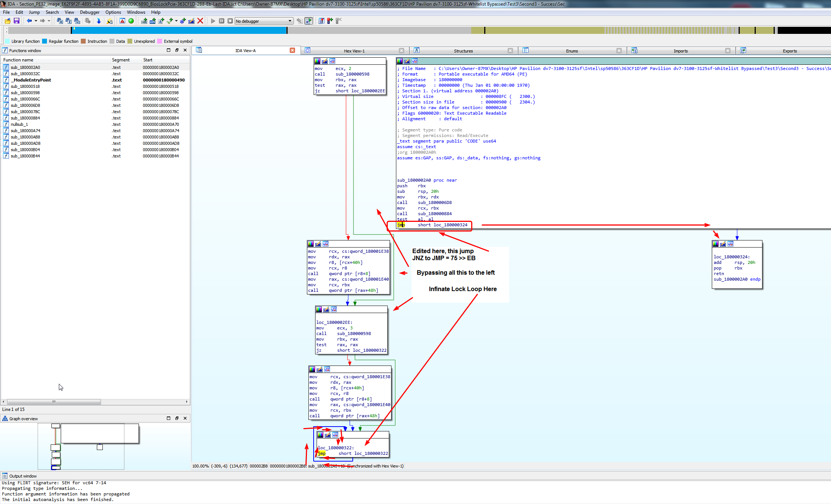Click the blue navigation band region
Viewport: 831px width, 504px height.
coord(179,31)
